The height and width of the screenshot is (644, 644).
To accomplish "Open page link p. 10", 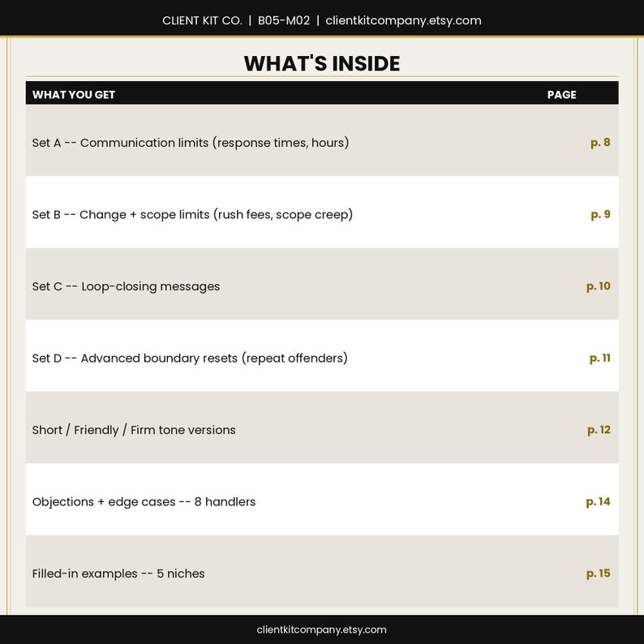I will [598, 286].
